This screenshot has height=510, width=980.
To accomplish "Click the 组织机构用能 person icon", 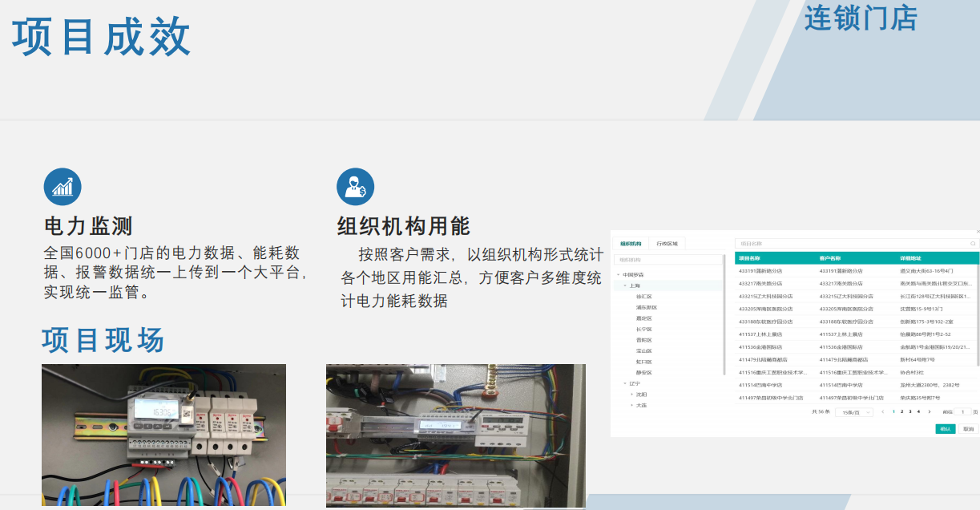I will coord(355,188).
